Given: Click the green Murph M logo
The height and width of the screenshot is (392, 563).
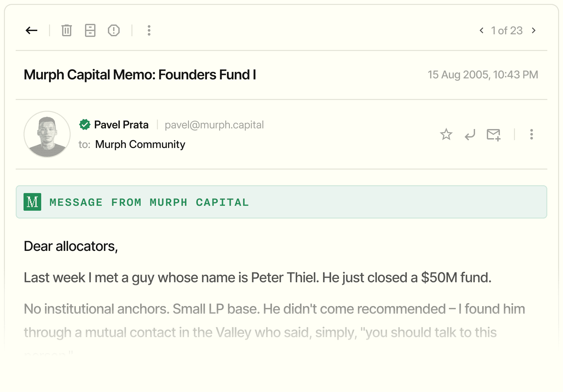Looking at the screenshot, I should 32,202.
